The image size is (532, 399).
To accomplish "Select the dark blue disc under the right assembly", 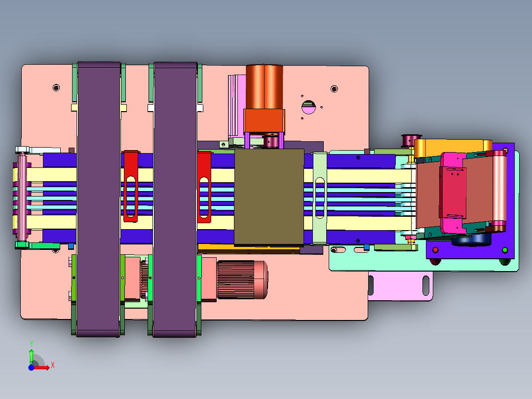I will coord(472,239).
